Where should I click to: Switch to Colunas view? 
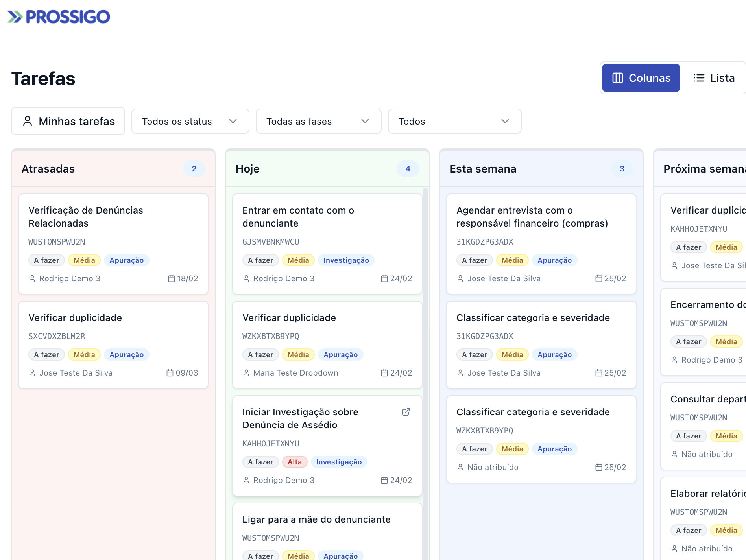pos(641,78)
